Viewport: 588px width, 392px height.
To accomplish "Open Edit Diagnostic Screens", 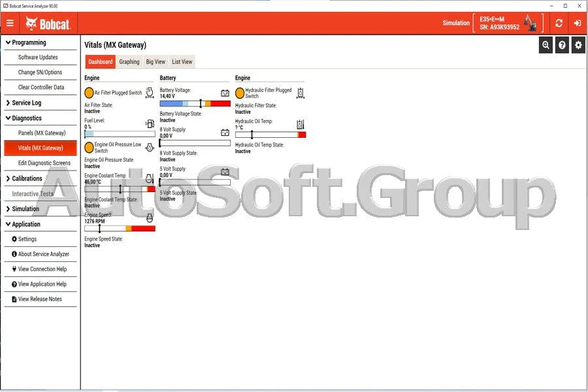I will click(41, 163).
